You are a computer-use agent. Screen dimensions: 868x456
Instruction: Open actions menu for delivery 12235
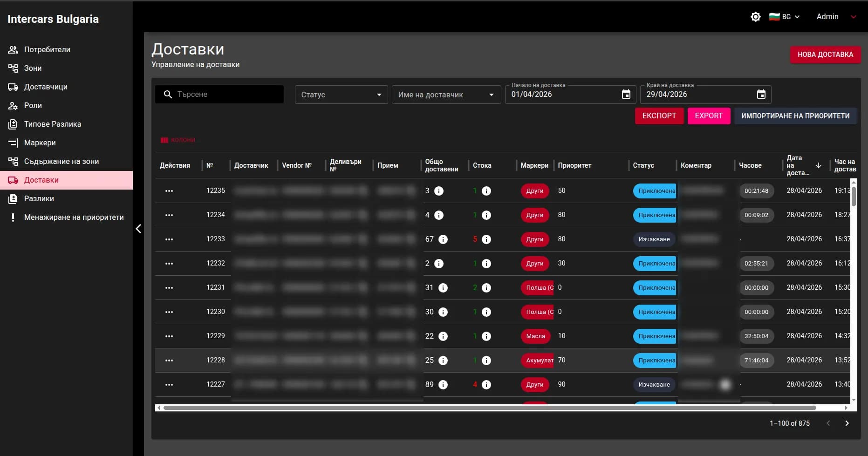[169, 191]
